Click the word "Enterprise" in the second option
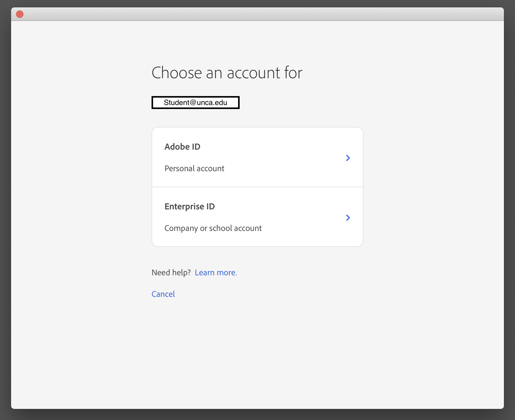This screenshot has width=515, height=420. [184, 206]
